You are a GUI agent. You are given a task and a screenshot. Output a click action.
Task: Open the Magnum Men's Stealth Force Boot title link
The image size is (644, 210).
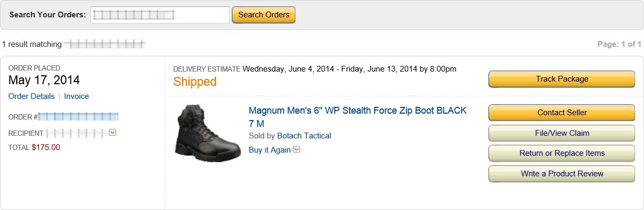click(357, 117)
